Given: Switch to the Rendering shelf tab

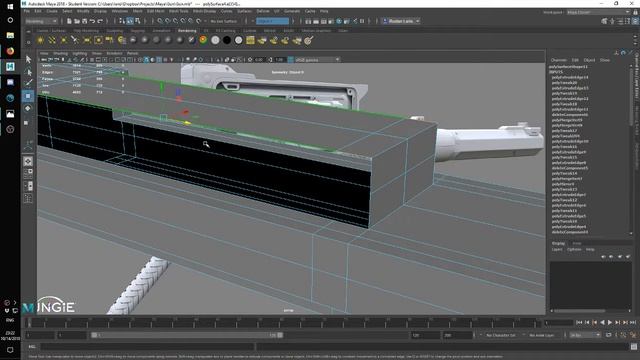Looking at the screenshot, I should (x=187, y=31).
